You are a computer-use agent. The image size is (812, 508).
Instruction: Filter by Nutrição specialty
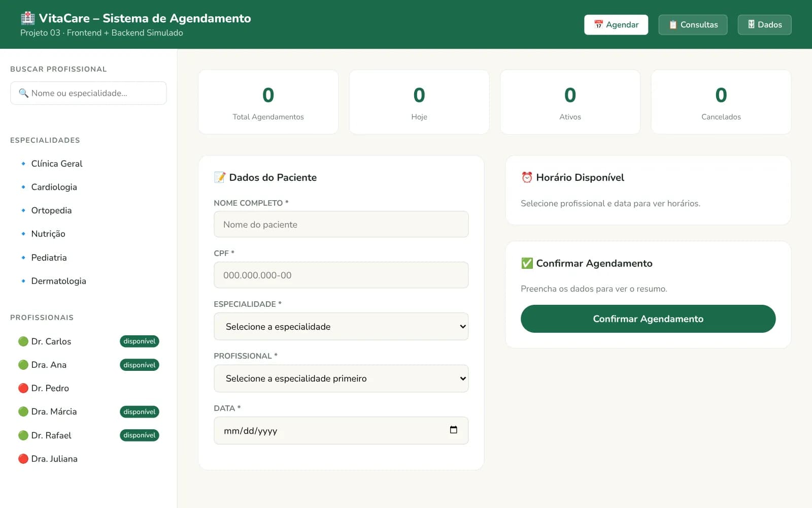[x=88, y=234]
